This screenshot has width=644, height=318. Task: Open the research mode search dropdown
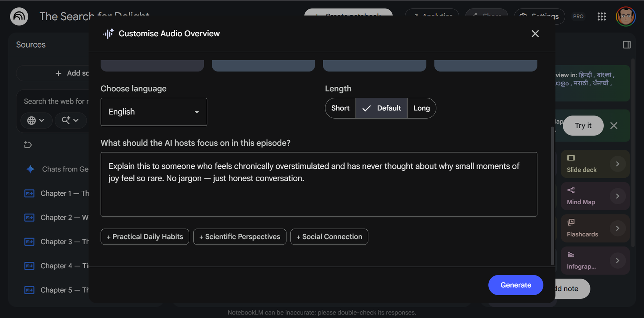coord(70,120)
